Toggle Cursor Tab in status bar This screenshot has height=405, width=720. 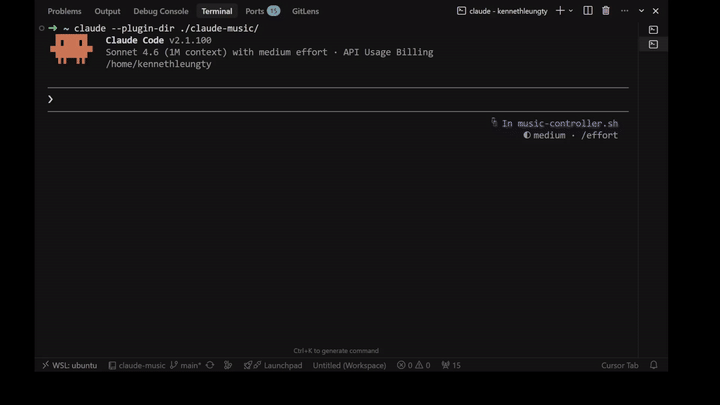pyautogui.click(x=619, y=365)
